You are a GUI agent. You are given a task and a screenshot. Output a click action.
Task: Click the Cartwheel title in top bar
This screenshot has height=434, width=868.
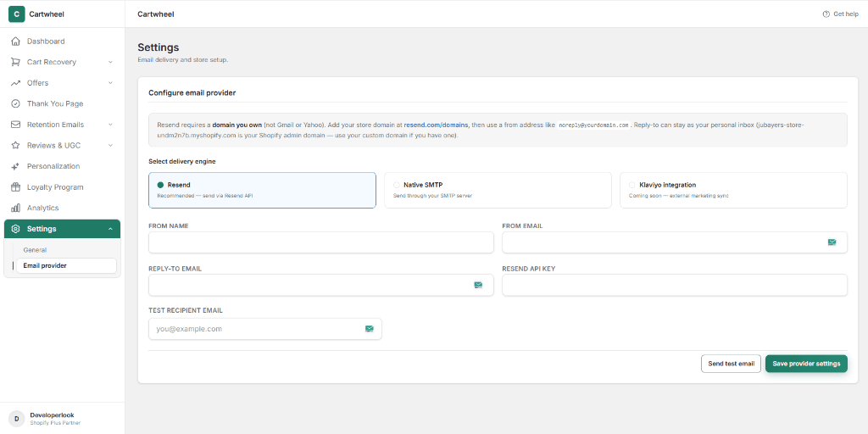156,14
